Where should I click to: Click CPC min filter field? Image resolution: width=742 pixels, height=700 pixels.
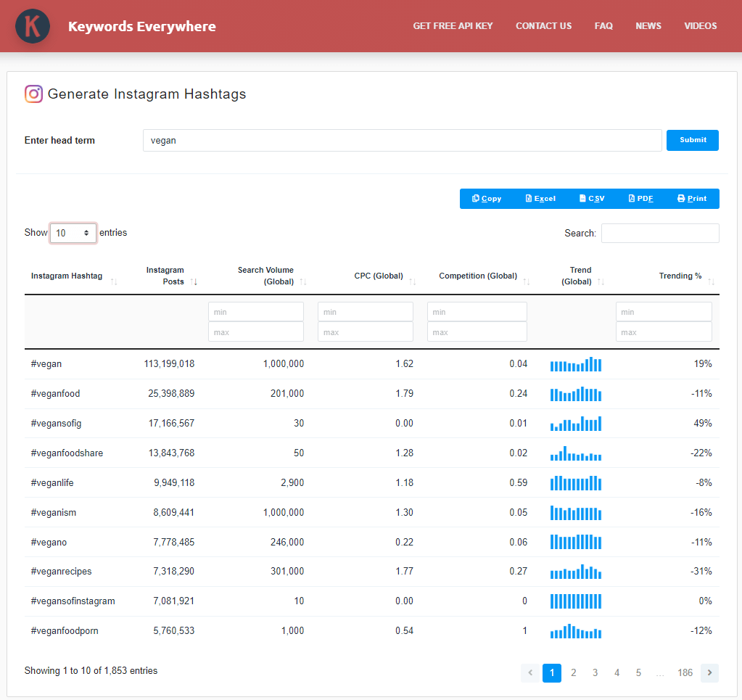tap(366, 312)
